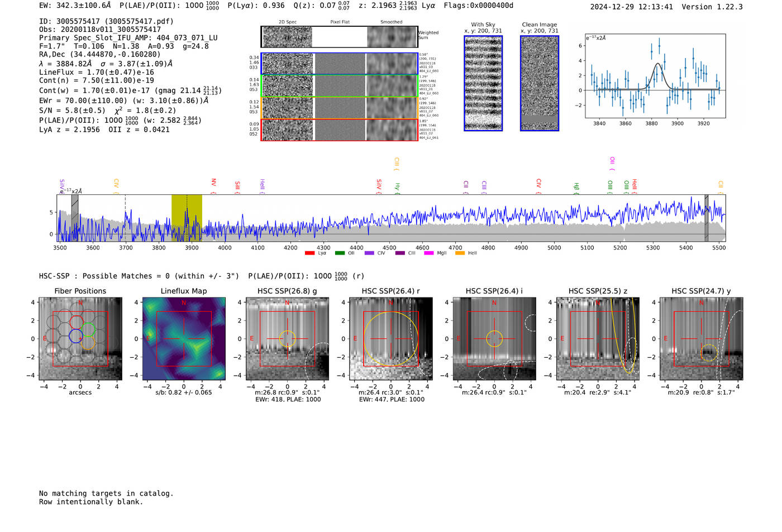The image size is (782, 532).
Task: Select the blue-bordered fiber spectrum row
Action: [x=340, y=64]
